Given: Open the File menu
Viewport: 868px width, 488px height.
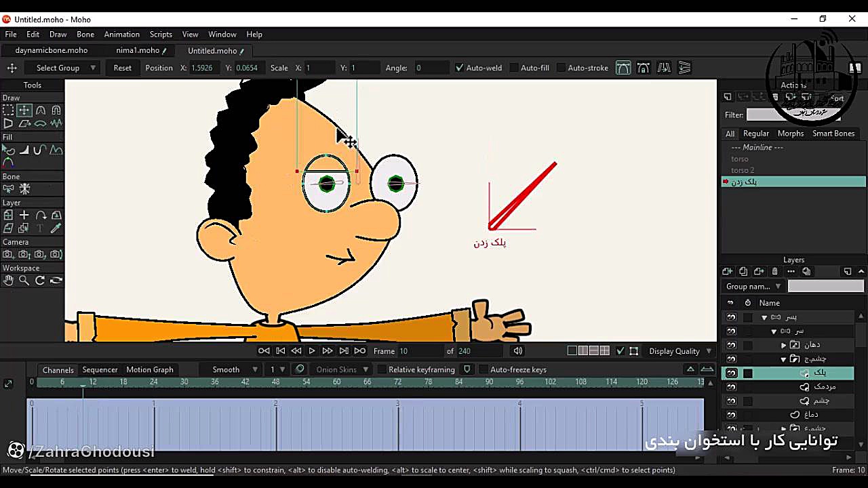Looking at the screenshot, I should tap(11, 34).
